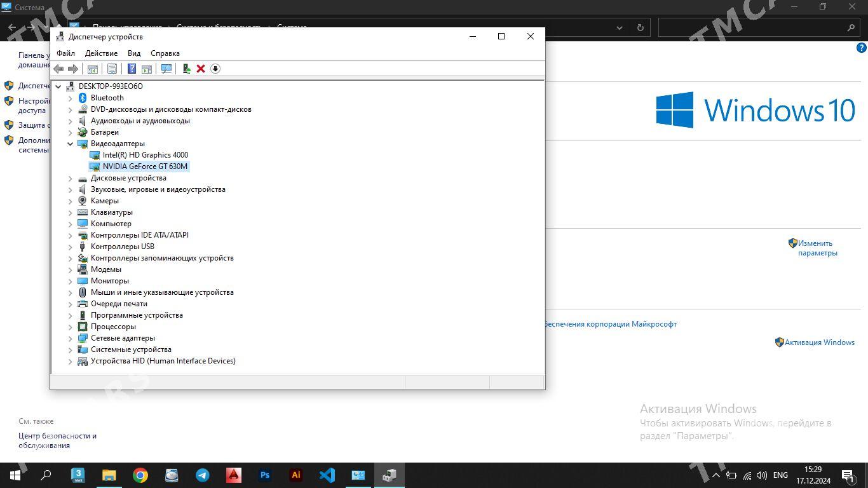This screenshot has width=868, height=488.
Task: Open Visual Studio Code from the taskbar
Action: 327,475
